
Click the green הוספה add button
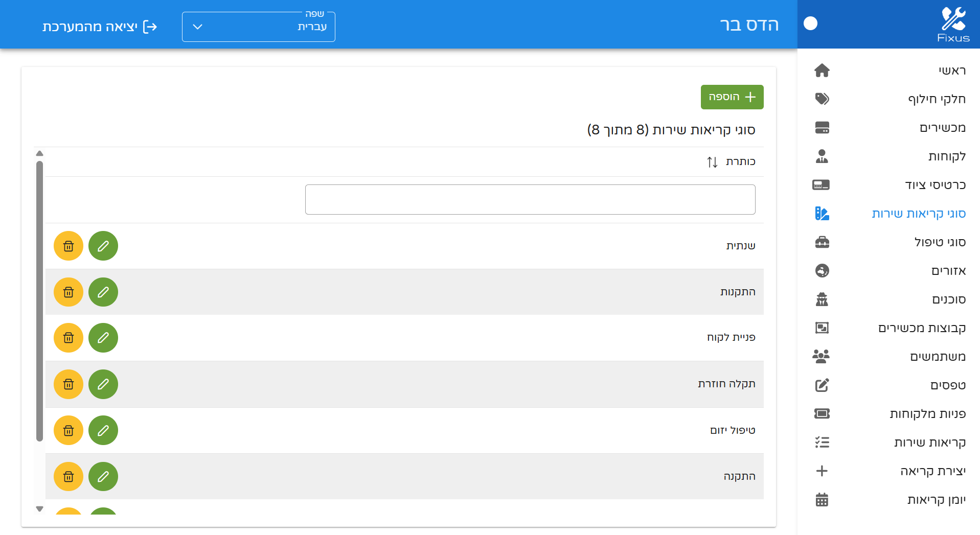pos(732,97)
